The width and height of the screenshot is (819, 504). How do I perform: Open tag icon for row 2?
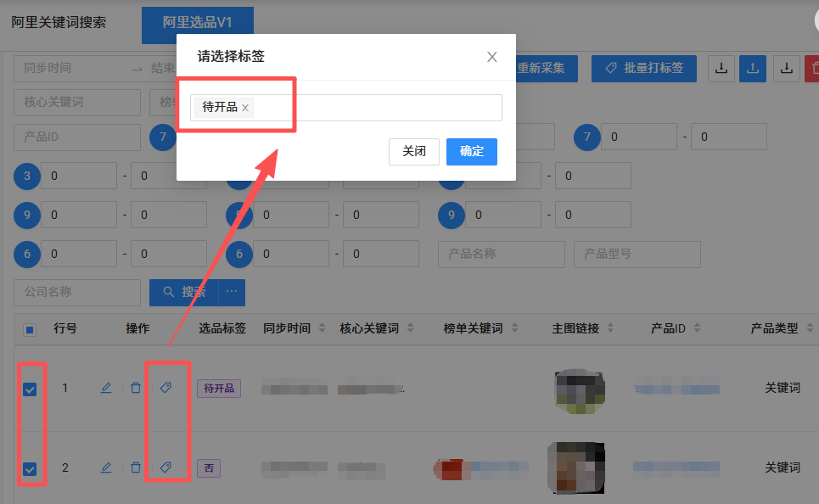pos(165,467)
